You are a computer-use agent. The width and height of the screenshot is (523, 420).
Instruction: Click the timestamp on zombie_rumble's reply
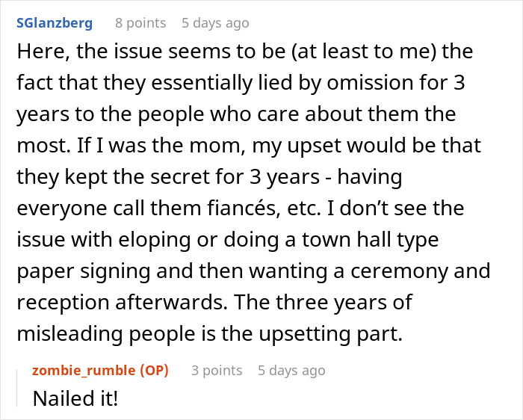tap(291, 370)
